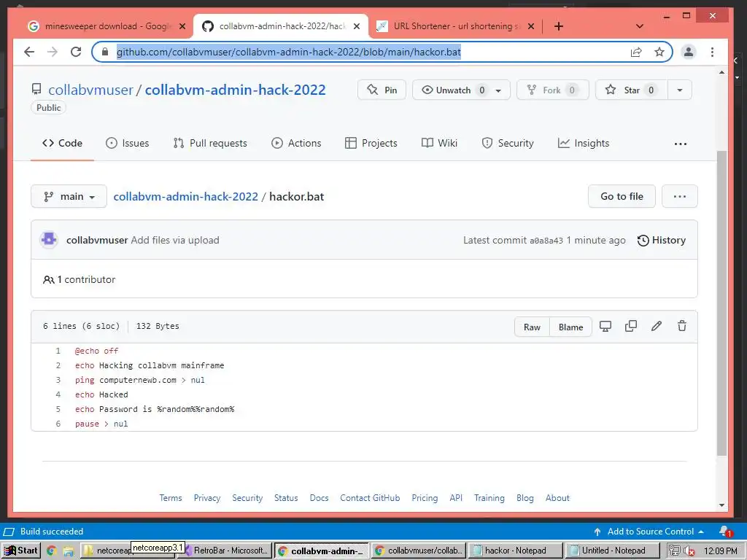Viewport: 747px width, 560px height.
Task: Open the Terms footer link
Action: 171,498
